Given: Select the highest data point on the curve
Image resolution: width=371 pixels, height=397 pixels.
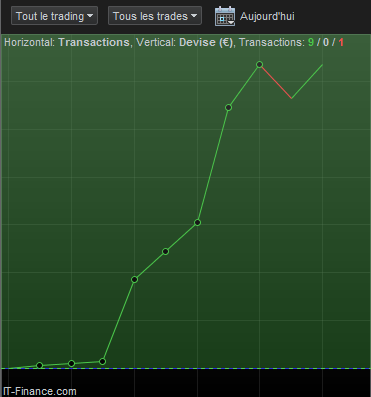Looking at the screenshot, I should tap(259, 64).
